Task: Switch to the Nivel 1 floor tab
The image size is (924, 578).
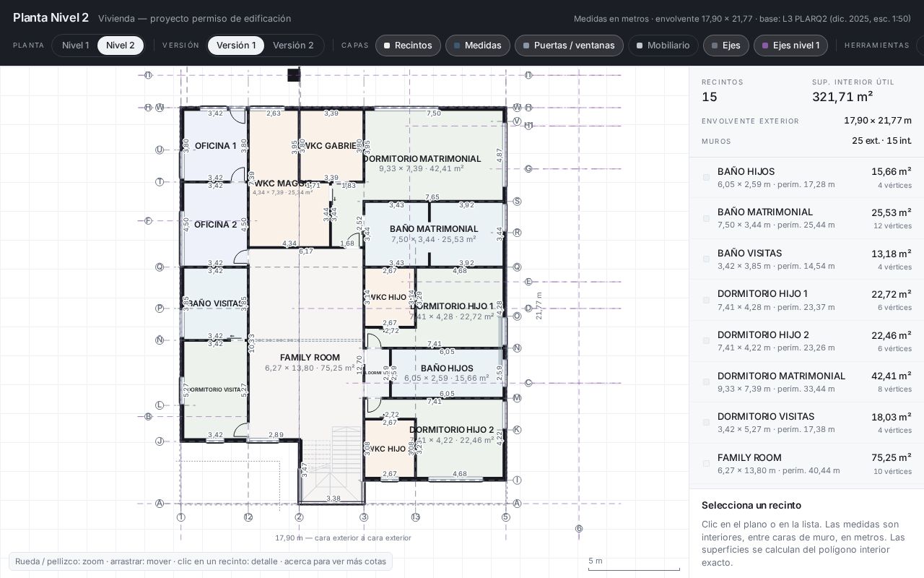Action: click(x=76, y=46)
